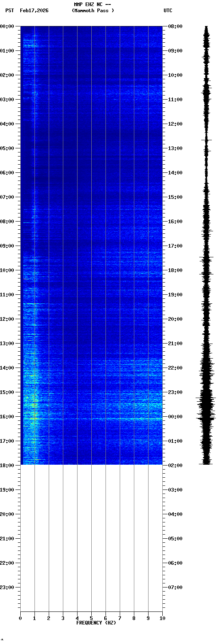Click frequency axis tick label '6'
This screenshot has height=644, width=224.
[106, 618]
